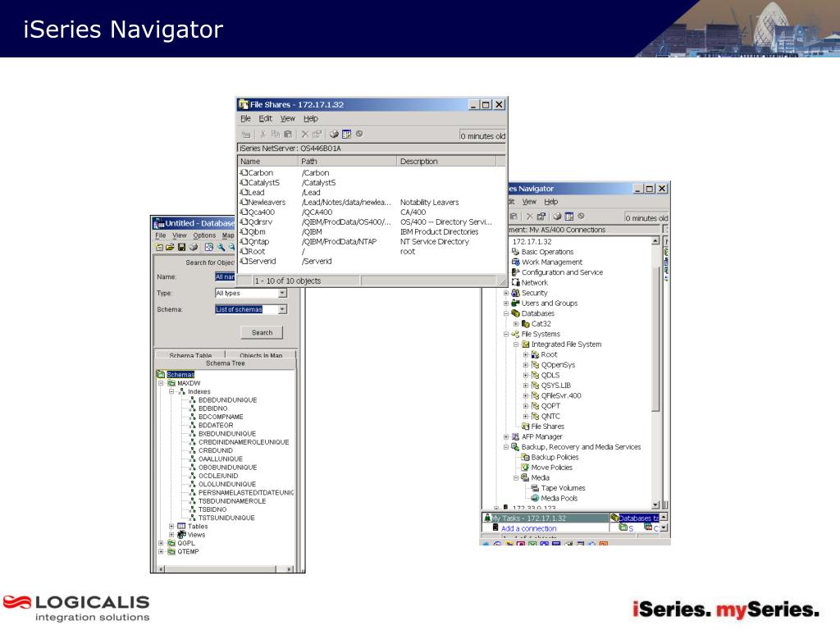This screenshot has height=630, width=840.
Task: Switch to the Objects In Map tab
Action: click(x=261, y=354)
